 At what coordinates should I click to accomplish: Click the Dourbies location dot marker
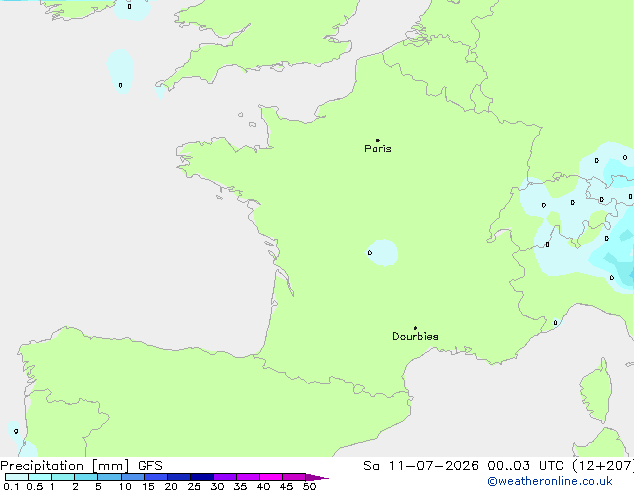click(x=415, y=328)
